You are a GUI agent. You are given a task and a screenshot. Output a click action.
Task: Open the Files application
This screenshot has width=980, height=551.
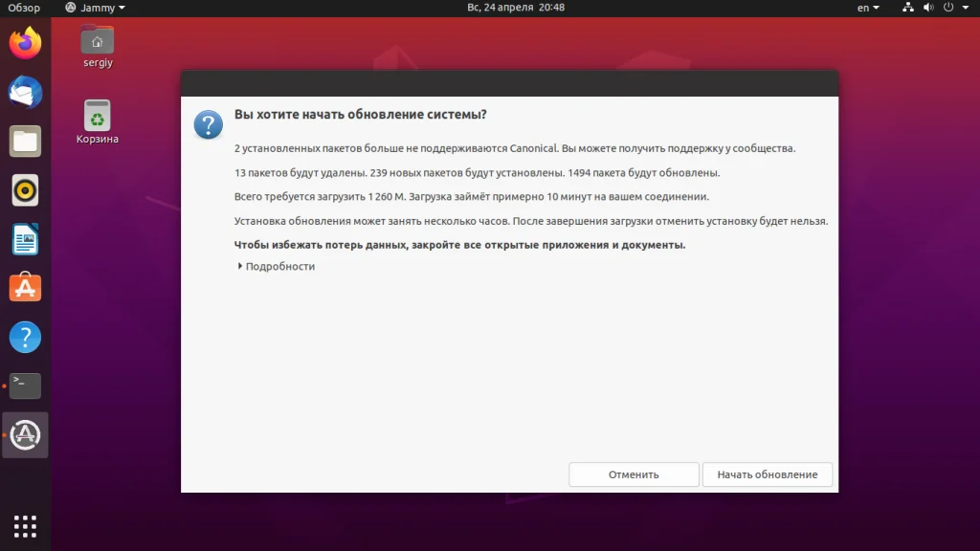[x=24, y=142]
